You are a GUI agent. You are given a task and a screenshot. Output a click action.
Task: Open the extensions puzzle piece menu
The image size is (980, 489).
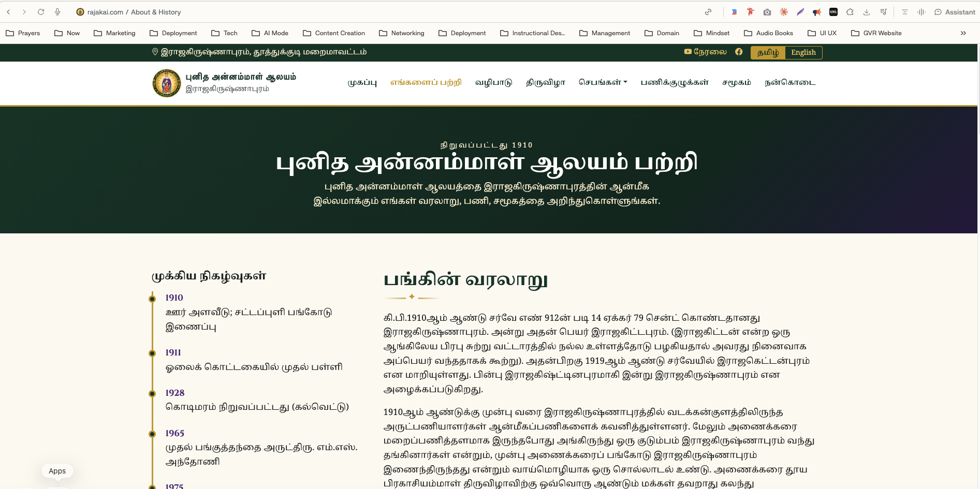pyautogui.click(x=850, y=12)
